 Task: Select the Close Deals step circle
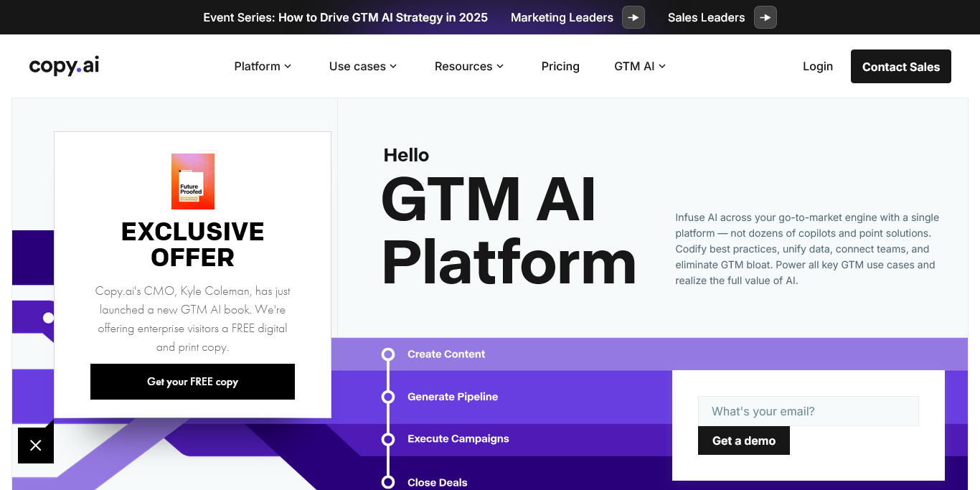(388, 482)
